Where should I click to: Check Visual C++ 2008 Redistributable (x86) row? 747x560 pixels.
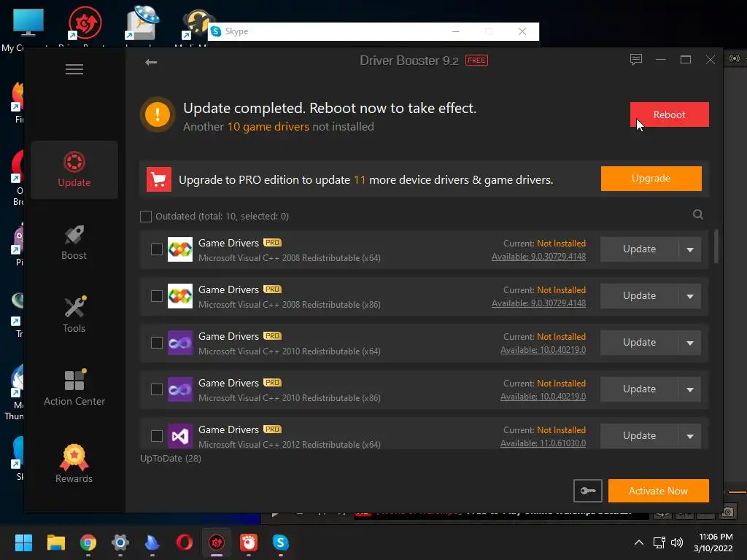click(x=157, y=296)
